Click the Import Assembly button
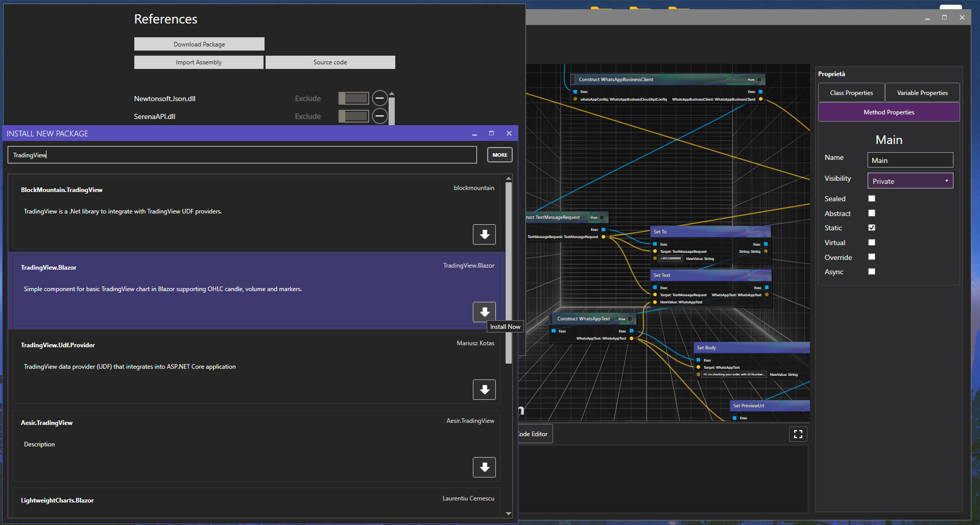This screenshot has height=525, width=980. pos(199,62)
